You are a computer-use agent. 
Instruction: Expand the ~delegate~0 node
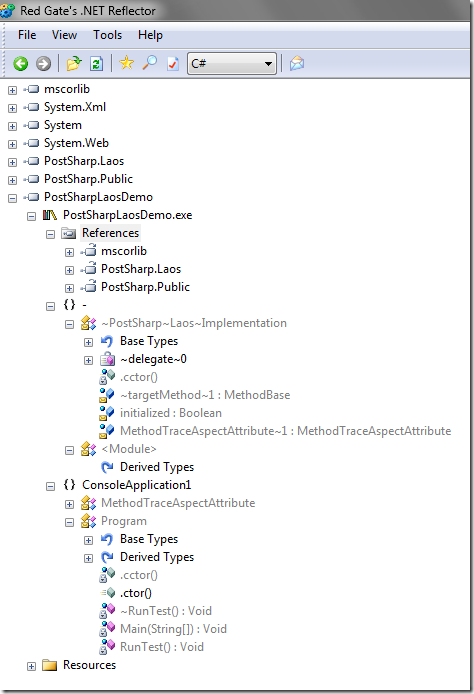click(x=89, y=360)
